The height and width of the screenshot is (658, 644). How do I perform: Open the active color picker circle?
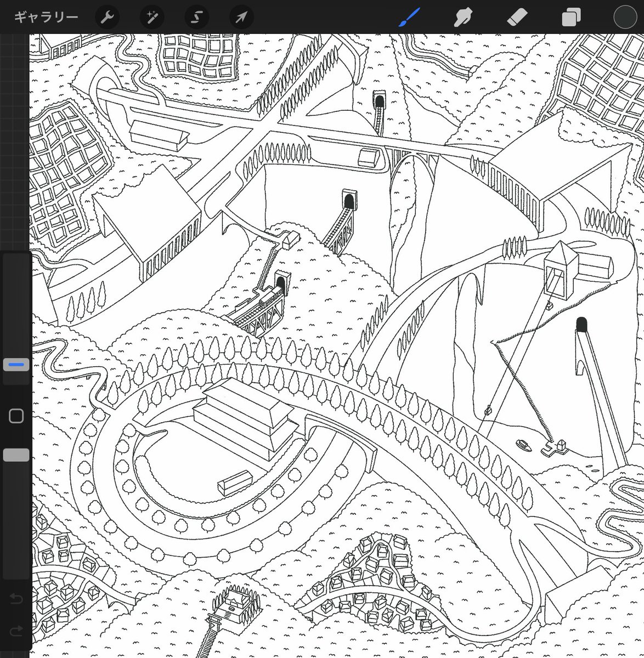(x=624, y=17)
